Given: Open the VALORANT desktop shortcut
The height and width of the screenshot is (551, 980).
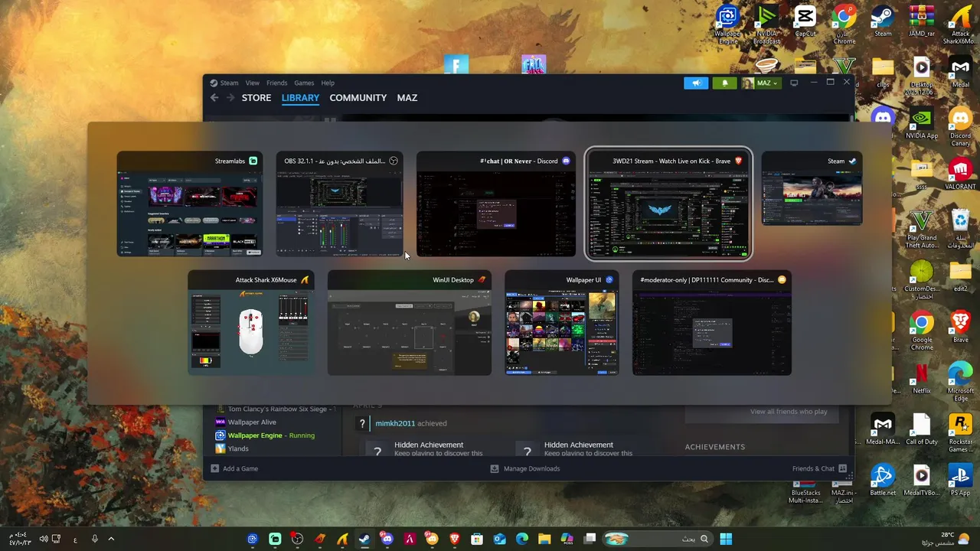Looking at the screenshot, I should point(960,174).
